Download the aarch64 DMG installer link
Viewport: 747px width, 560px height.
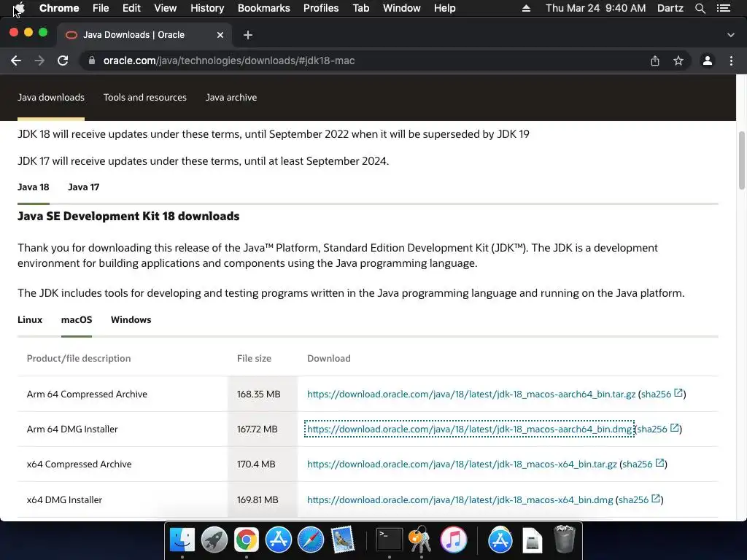(x=469, y=429)
